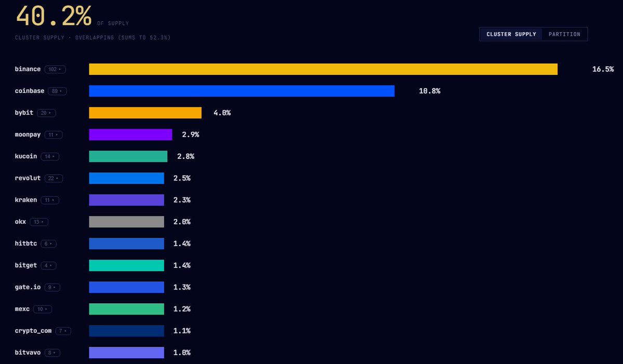Expand the revolut 22 cluster badge
The image size is (623, 364).
tap(54, 178)
